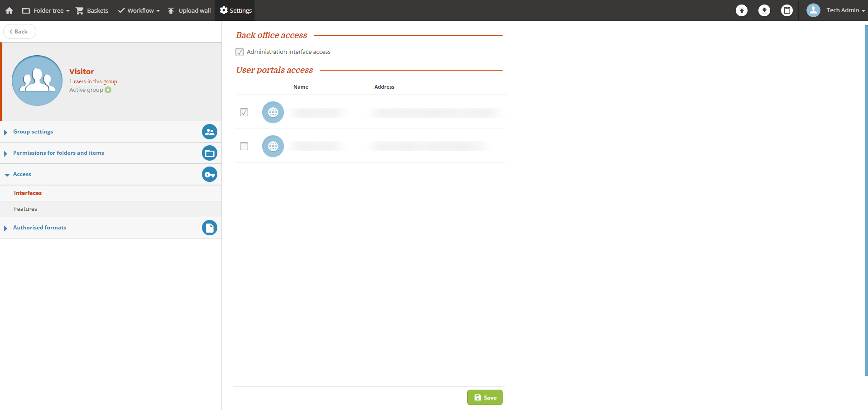Go to Upload wall
This screenshot has height=410, width=868.
pos(189,10)
